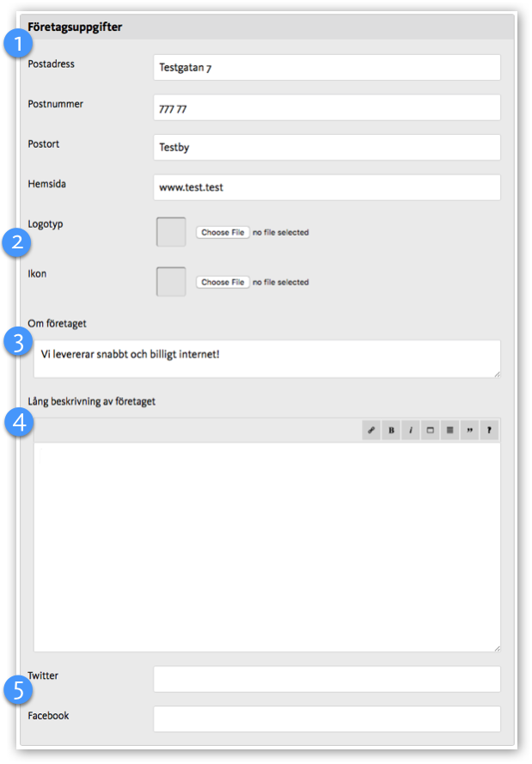Click the list icon in editor toolbar
532x764 pixels.
pyautogui.click(x=449, y=431)
